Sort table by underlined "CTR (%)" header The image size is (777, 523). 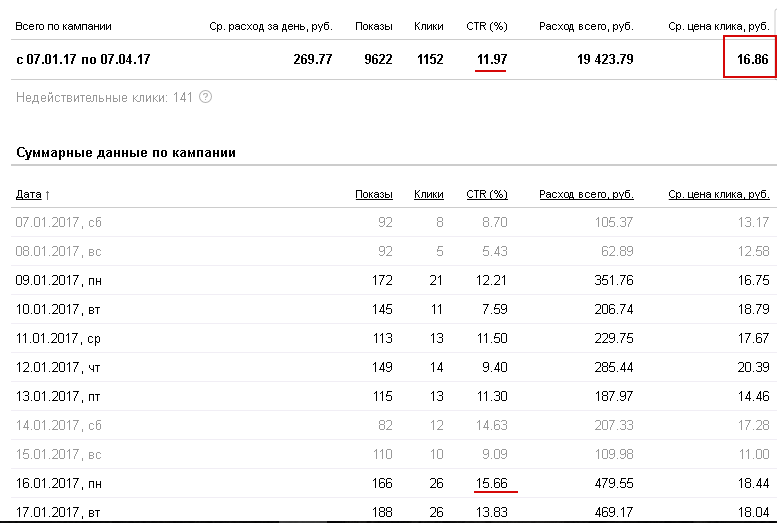[487, 194]
